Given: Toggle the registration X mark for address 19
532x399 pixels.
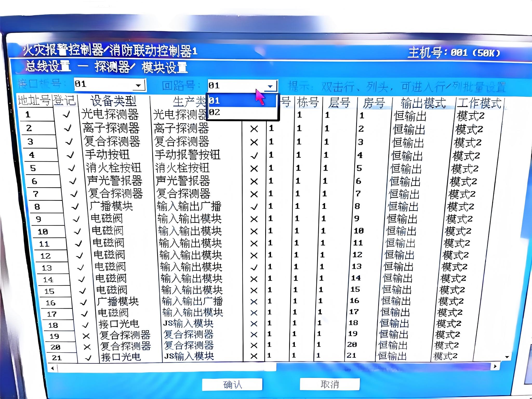Looking at the screenshot, I should click(86, 336).
